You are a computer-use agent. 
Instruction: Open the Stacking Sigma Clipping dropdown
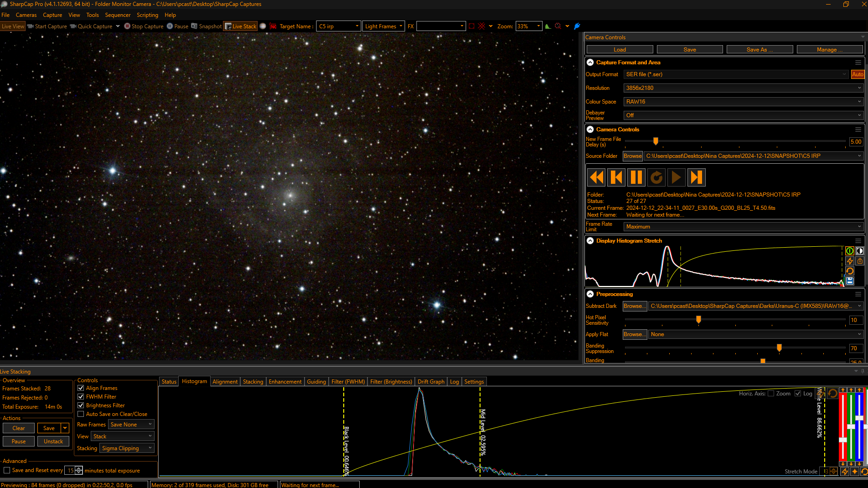pos(127,448)
